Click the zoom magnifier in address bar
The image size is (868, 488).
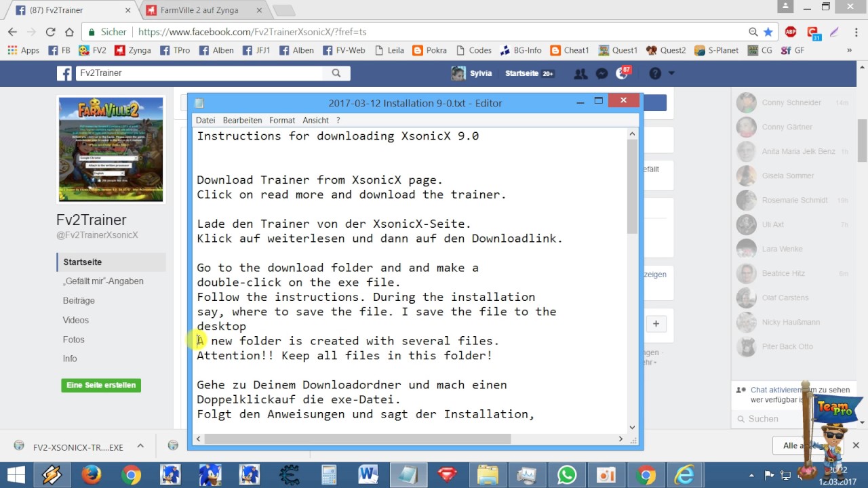[753, 32]
